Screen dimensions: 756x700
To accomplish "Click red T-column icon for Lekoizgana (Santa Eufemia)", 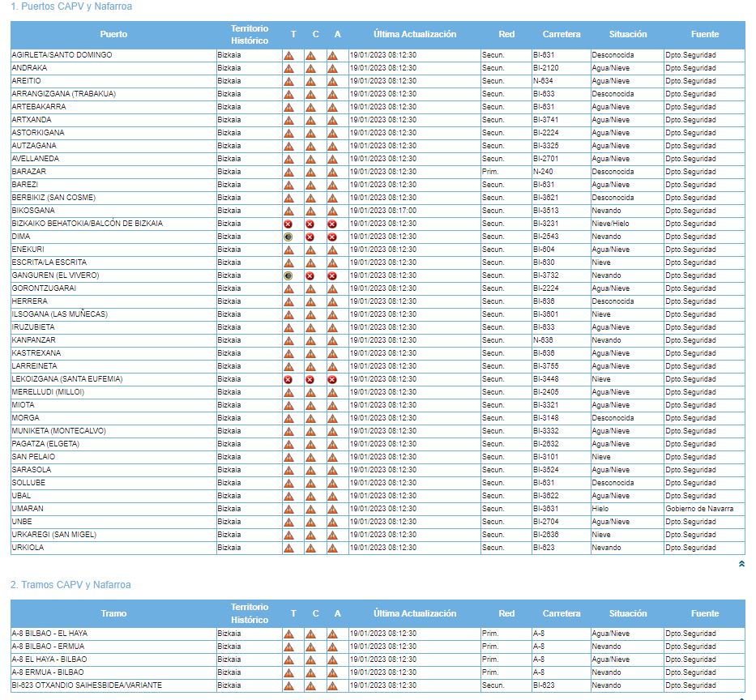I will click(x=288, y=379).
